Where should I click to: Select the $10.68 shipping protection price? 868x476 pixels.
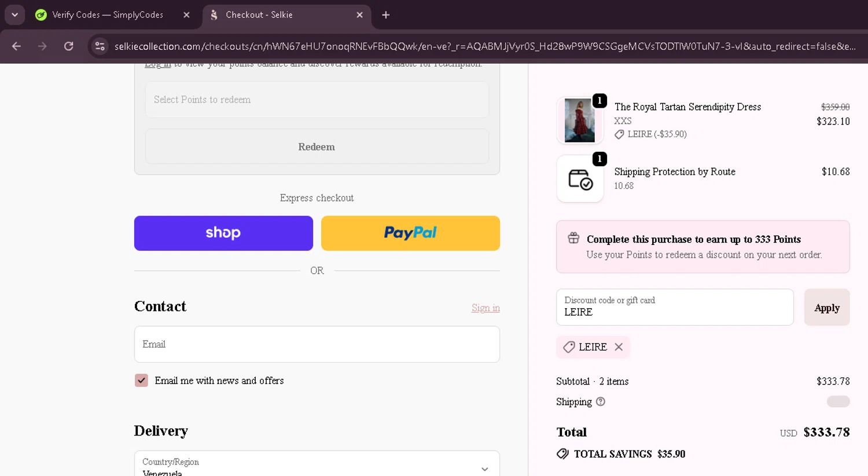point(836,171)
